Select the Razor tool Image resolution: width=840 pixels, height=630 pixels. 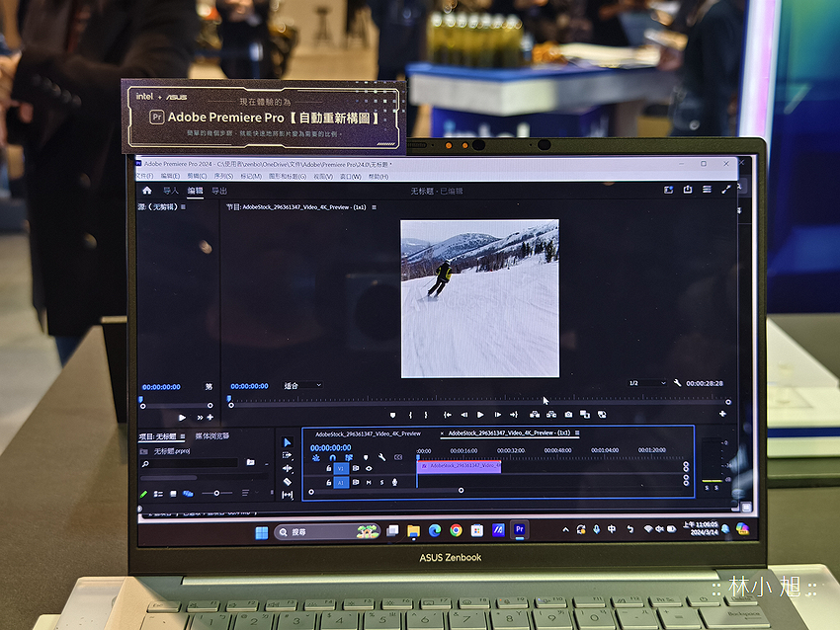[288, 482]
